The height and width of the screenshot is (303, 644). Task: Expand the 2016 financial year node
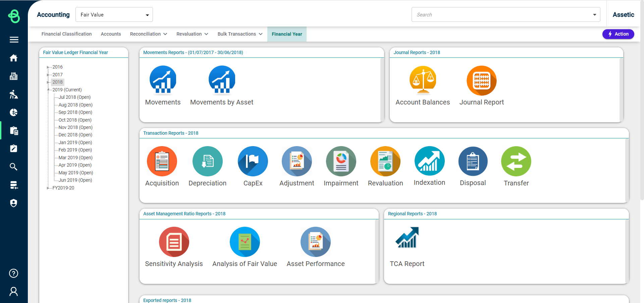click(x=48, y=67)
